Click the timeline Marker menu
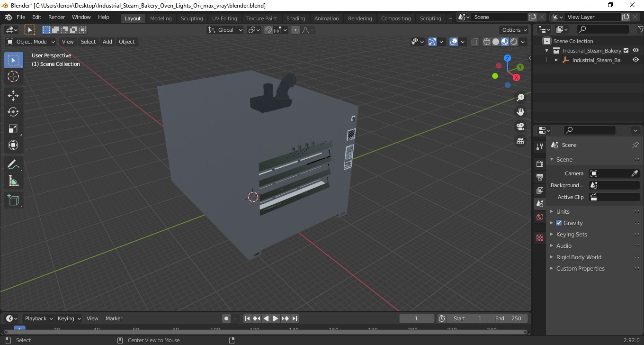The height and width of the screenshot is (345, 644). pyautogui.click(x=114, y=318)
